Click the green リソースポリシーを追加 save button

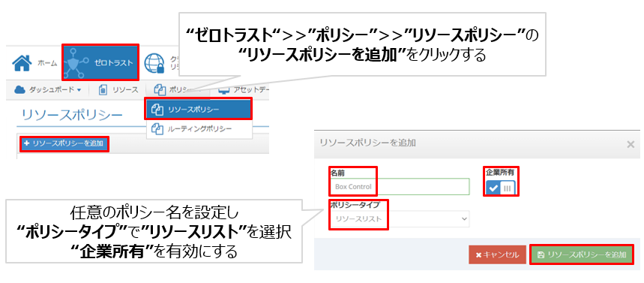pos(582,255)
